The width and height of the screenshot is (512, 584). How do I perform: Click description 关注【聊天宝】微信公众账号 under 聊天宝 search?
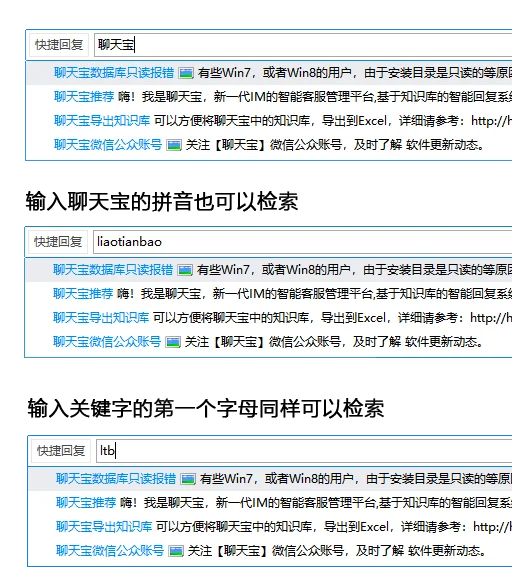[x=335, y=145]
